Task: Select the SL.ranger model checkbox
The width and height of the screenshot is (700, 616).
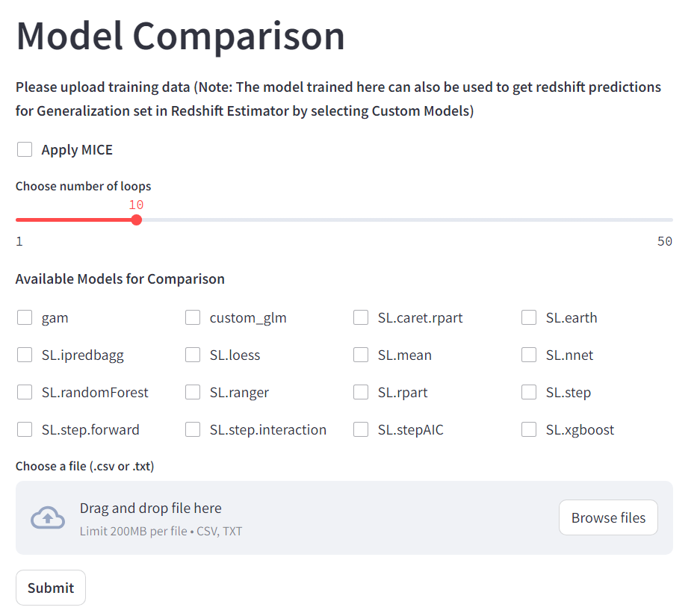Action: pyautogui.click(x=193, y=393)
